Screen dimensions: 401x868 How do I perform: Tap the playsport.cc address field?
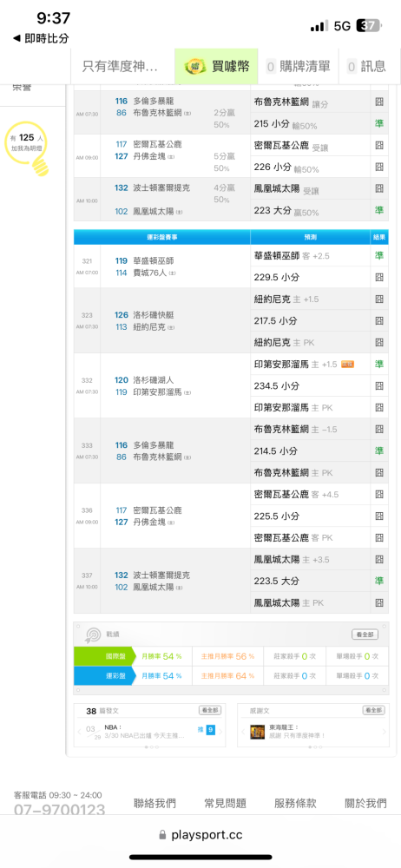200,835
